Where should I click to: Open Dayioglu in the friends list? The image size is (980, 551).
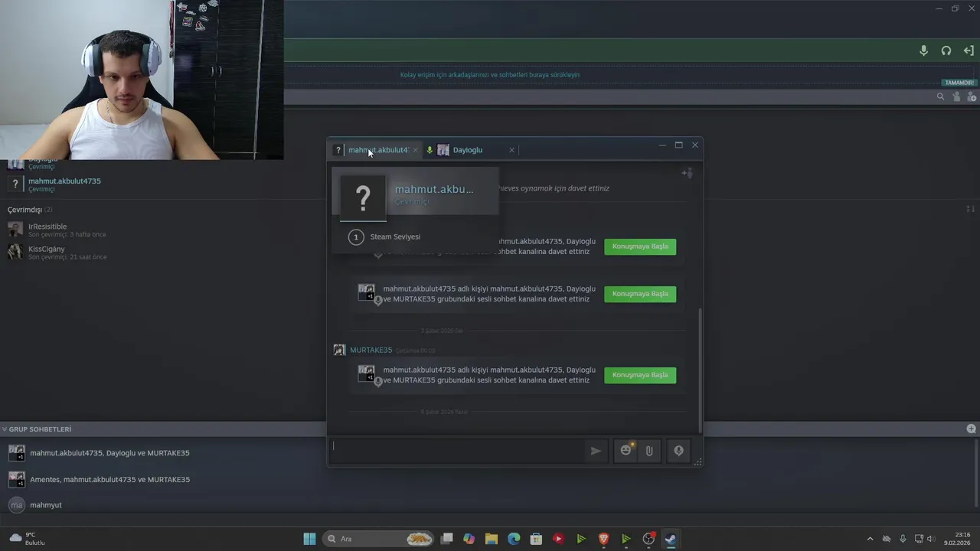[x=42, y=163]
